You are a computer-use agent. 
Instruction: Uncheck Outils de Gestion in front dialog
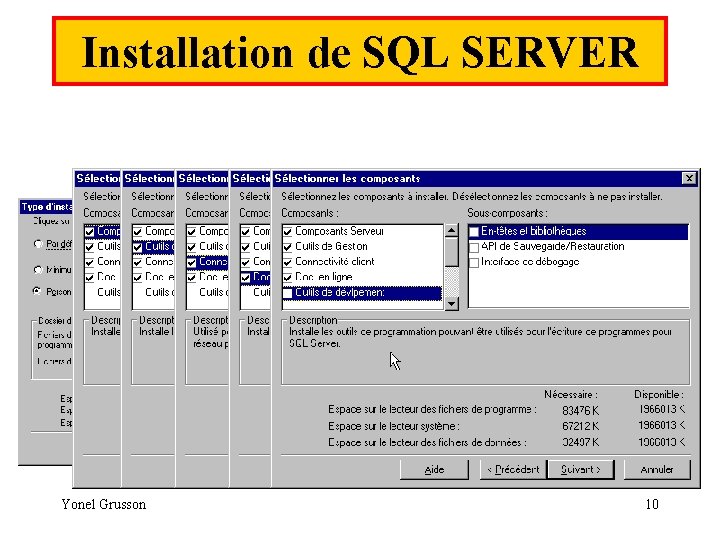tap(287, 247)
